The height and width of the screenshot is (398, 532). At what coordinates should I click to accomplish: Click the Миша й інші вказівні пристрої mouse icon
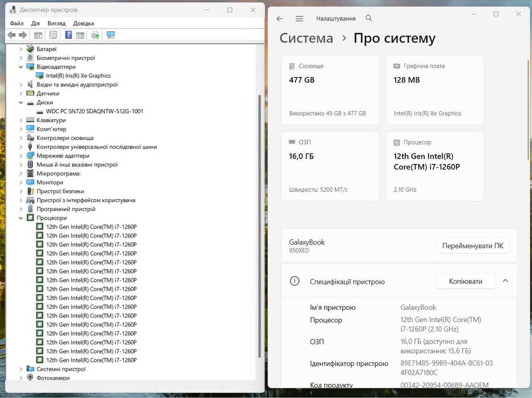pyautogui.click(x=30, y=164)
